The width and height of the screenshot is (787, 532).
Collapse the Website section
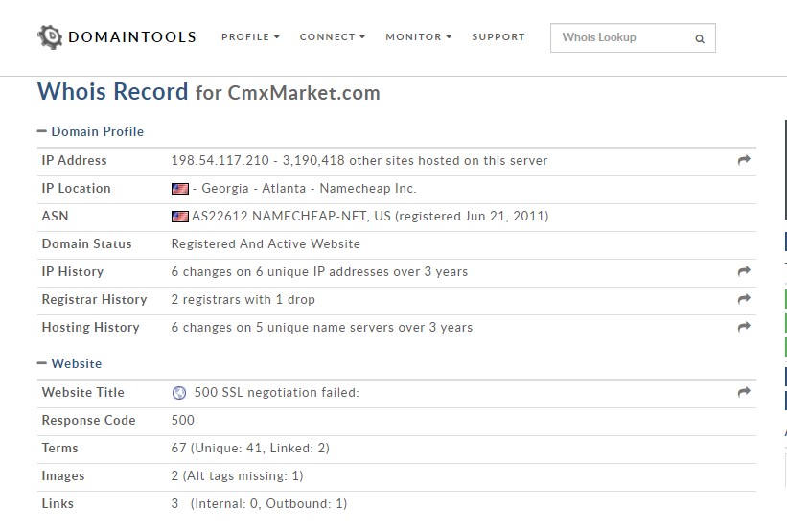pos(69,363)
